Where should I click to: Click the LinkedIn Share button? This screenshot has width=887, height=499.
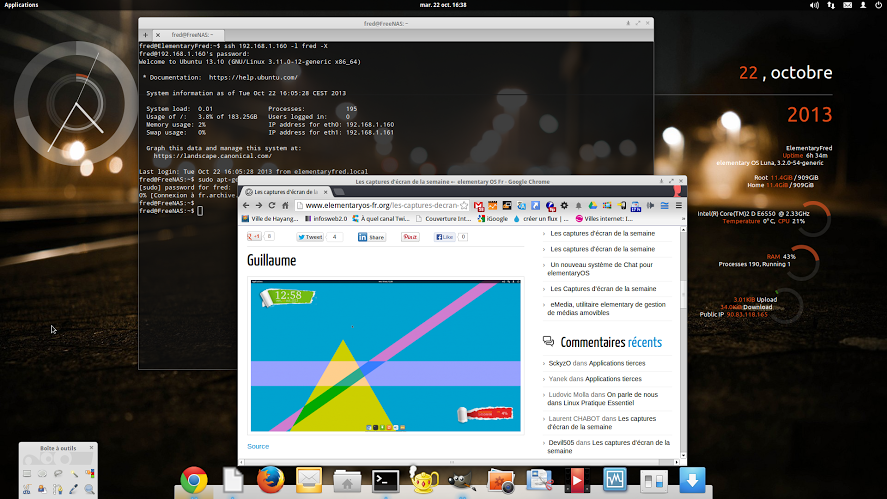pos(371,237)
